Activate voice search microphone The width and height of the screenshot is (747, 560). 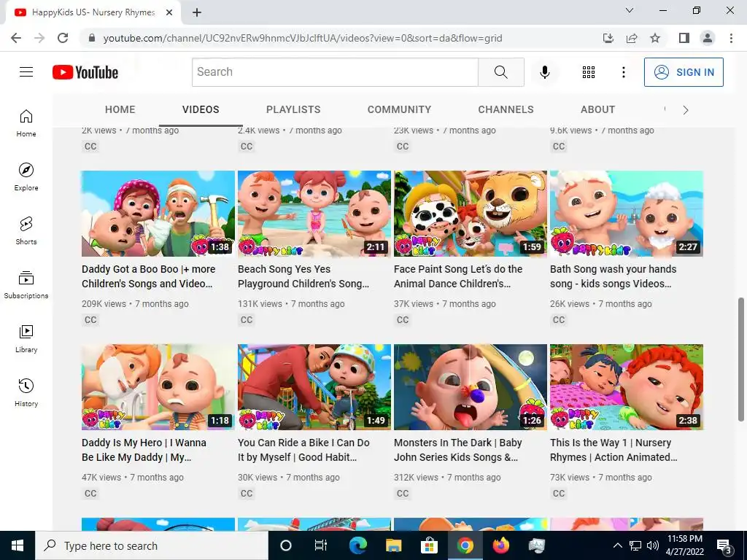tap(544, 72)
